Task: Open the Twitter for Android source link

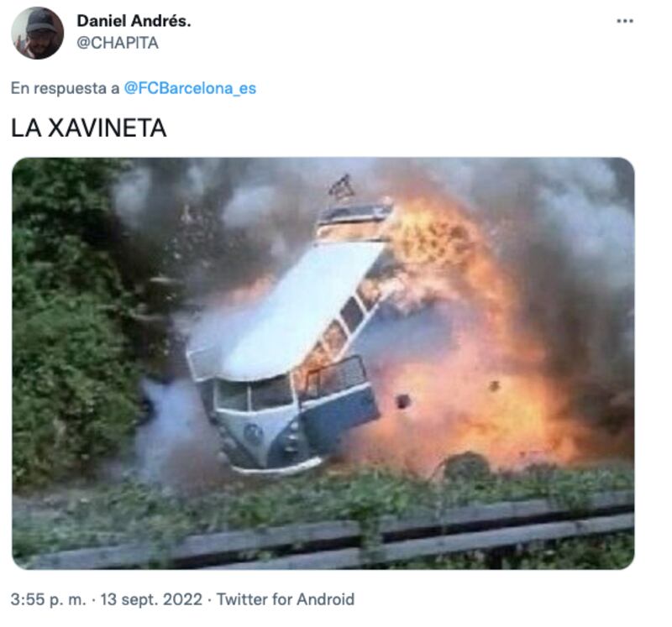Action: coord(286,599)
